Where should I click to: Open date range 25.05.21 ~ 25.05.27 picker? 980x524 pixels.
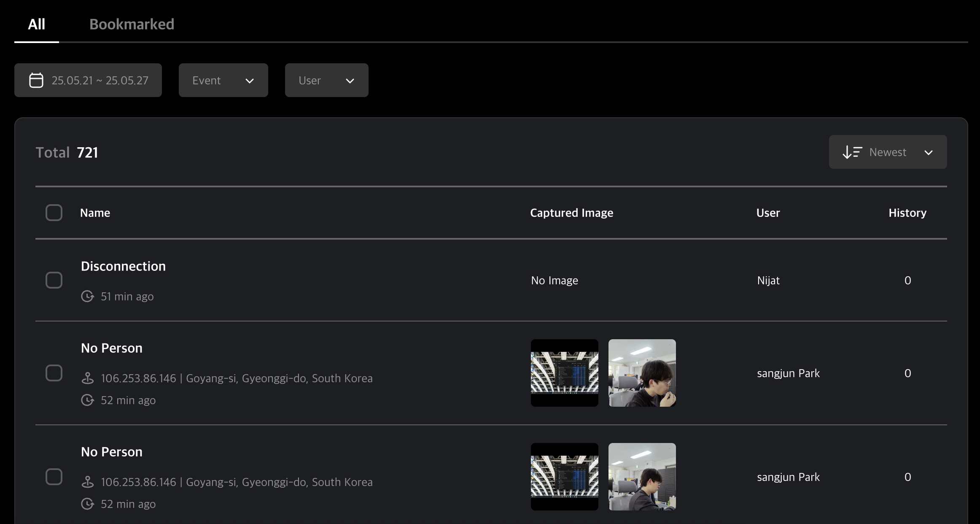[100, 80]
